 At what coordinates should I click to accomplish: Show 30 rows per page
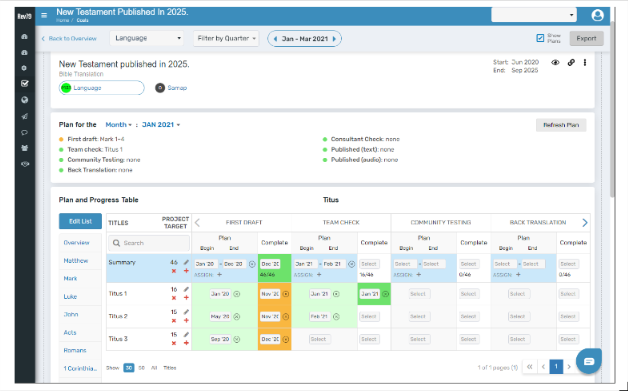[x=129, y=368]
